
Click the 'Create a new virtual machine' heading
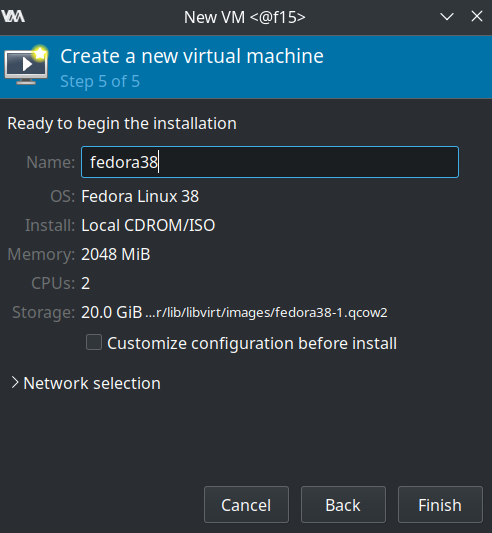192,56
